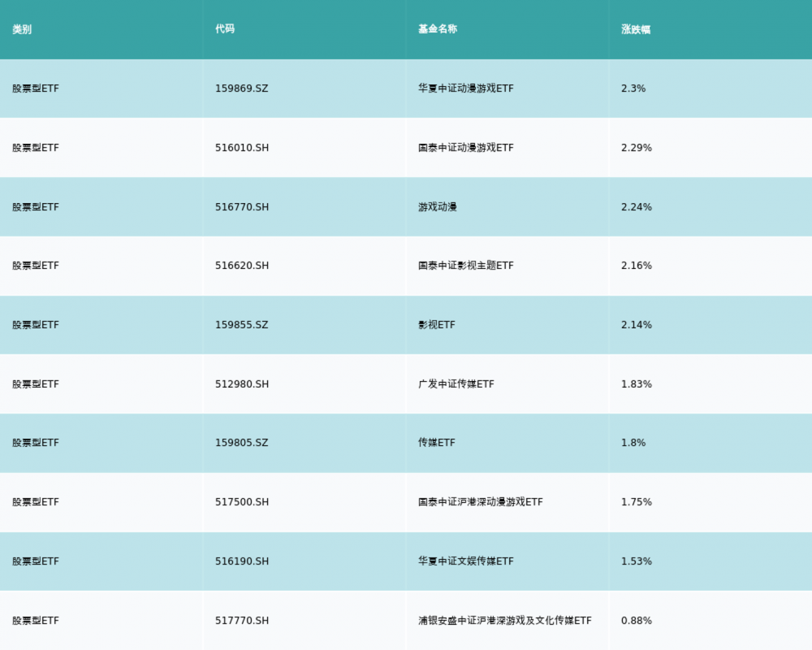This screenshot has width=812, height=650.
Task: Select code 516770.SH
Action: click(x=242, y=207)
